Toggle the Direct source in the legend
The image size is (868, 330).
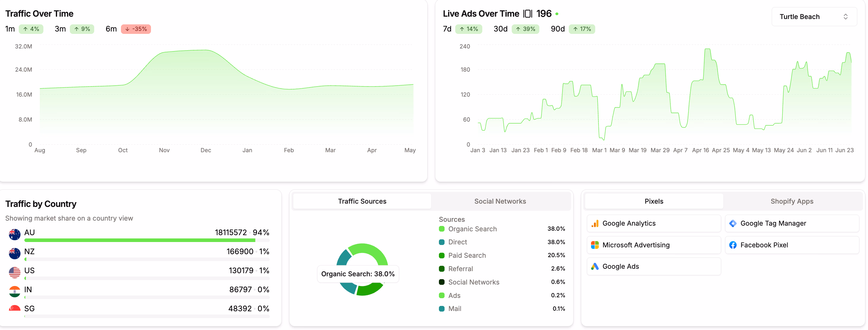457,242
